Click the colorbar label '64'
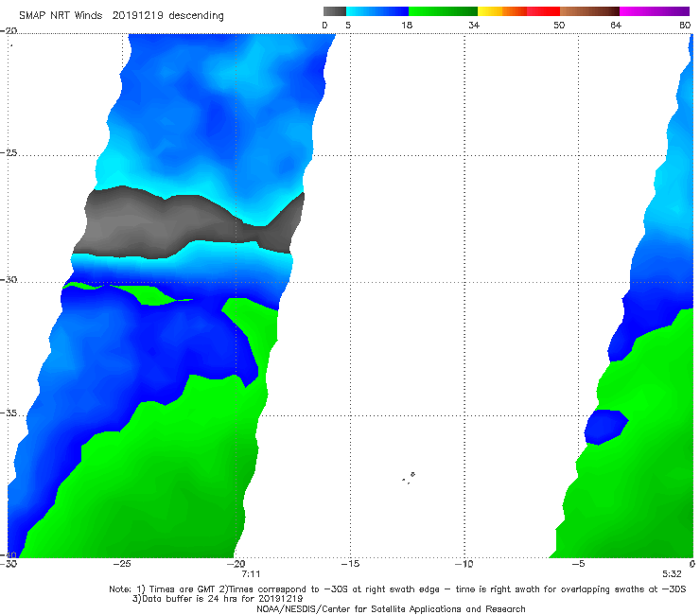Screen dimensions: 700x615 (x=616, y=26)
